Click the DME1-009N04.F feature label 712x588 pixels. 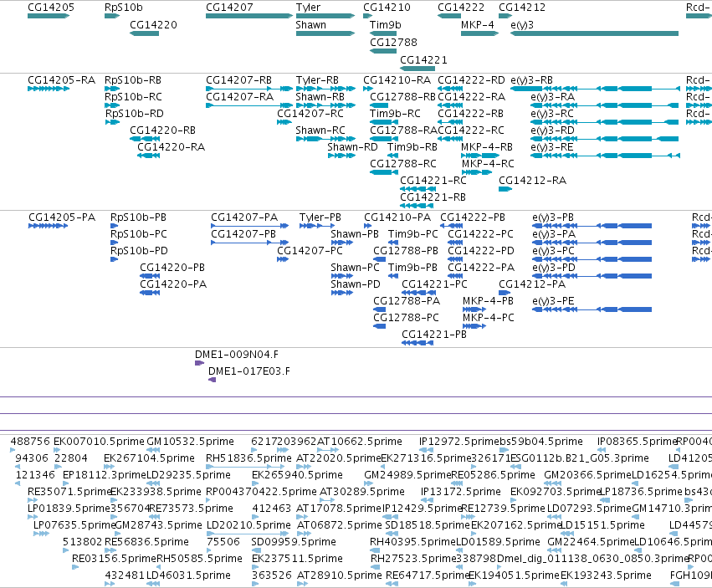click(x=237, y=355)
